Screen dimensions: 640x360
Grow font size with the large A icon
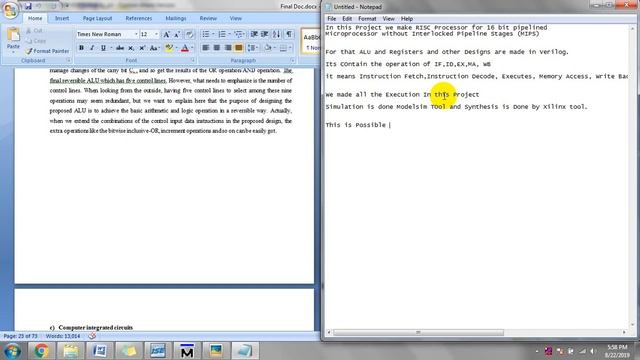[x=167, y=35]
